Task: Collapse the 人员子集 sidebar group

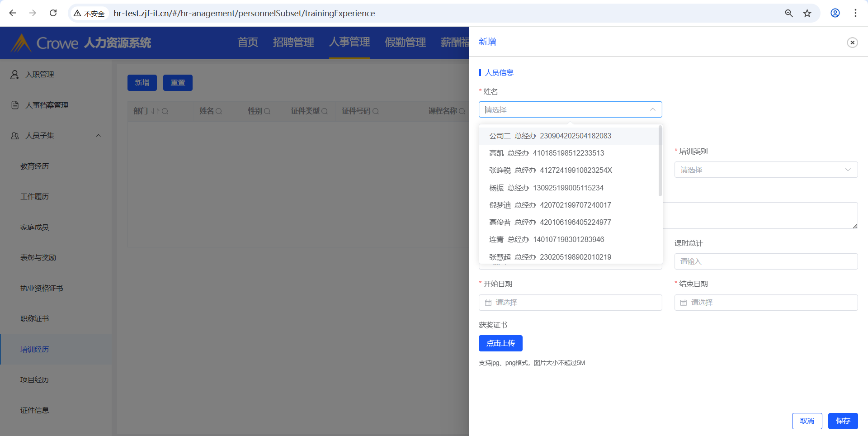Action: click(98, 136)
